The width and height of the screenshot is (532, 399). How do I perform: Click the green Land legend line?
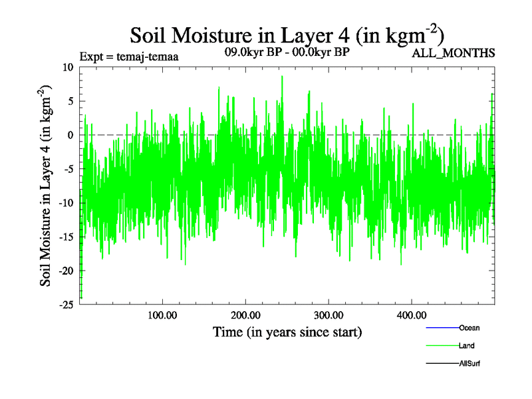pyautogui.click(x=442, y=346)
